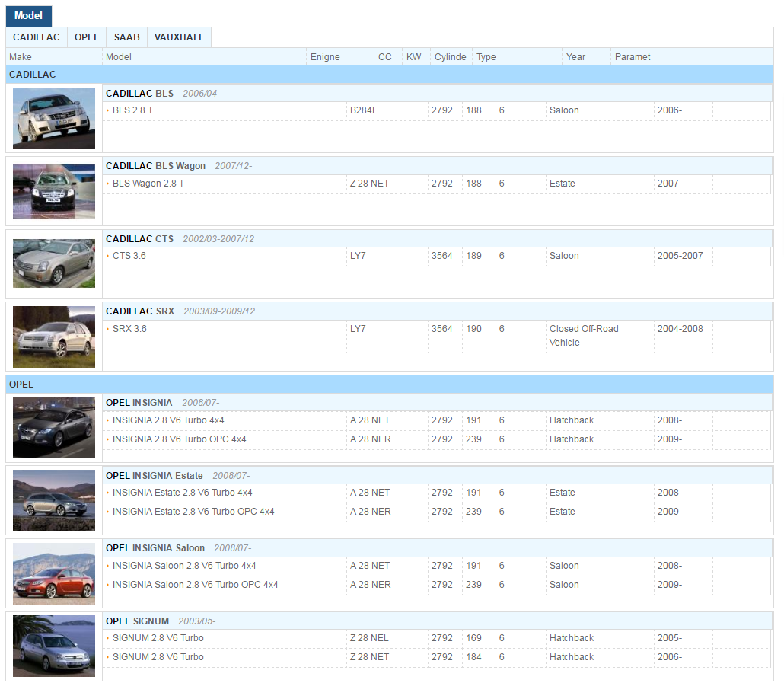Open the Opel Signum car photo
The height and width of the screenshot is (683, 784).
[54, 646]
